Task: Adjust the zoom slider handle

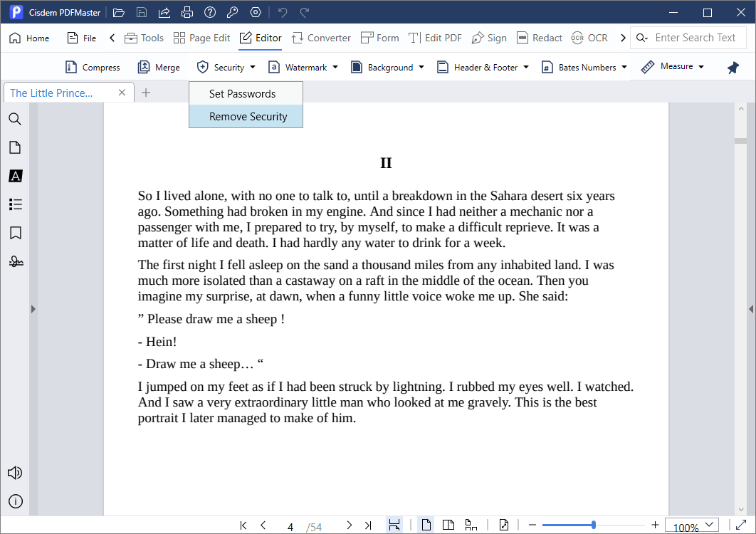Action: (594, 525)
